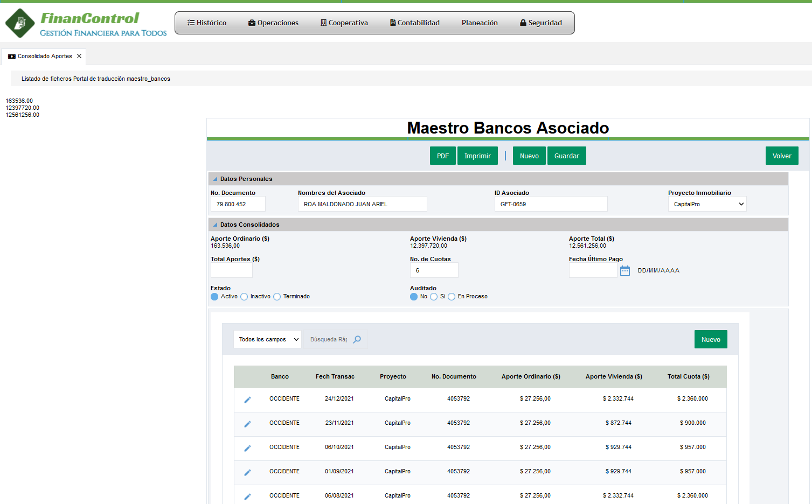Click the ID Asociado field

click(551, 204)
